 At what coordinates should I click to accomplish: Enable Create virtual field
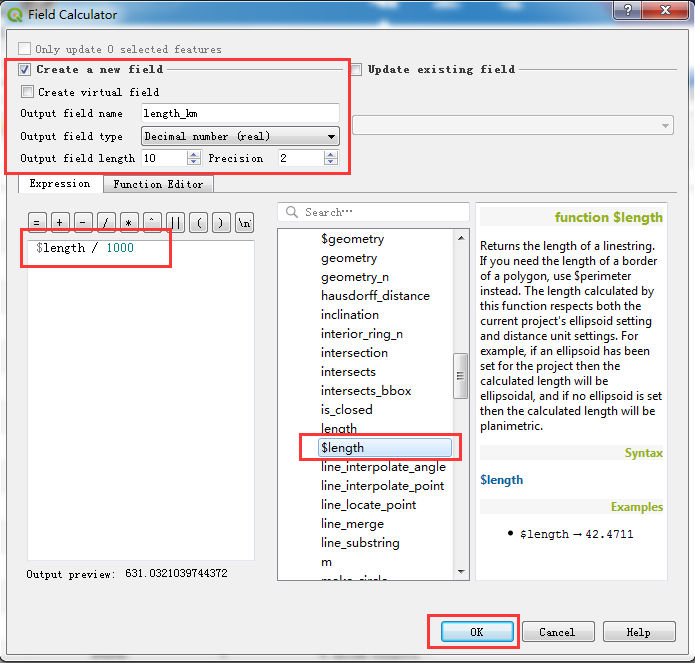tap(27, 92)
